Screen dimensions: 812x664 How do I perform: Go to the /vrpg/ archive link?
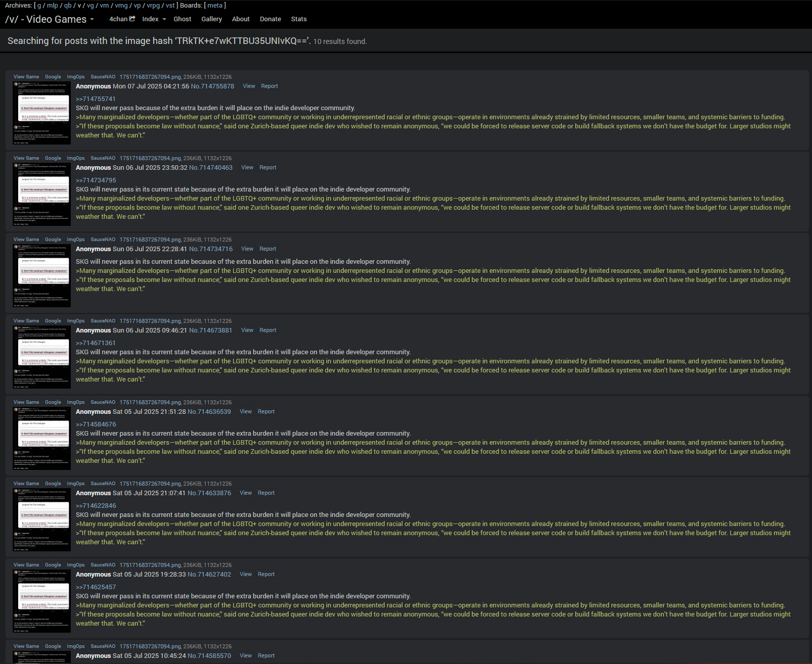(154, 6)
